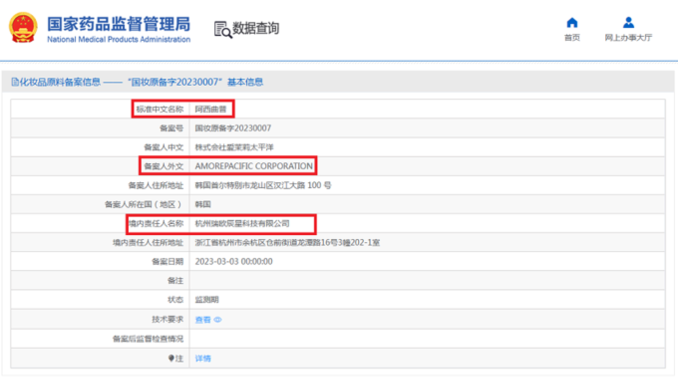Select the "AMOREPACIFIC CORPORATION" value
678x382 pixels.
point(254,166)
